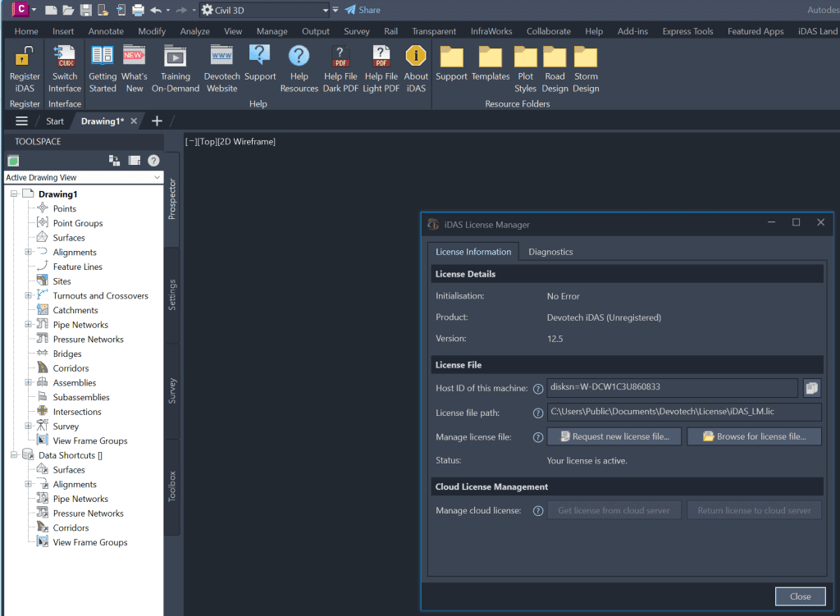Copy the Host ID to clipboard
The image size is (840, 616).
[x=812, y=388]
